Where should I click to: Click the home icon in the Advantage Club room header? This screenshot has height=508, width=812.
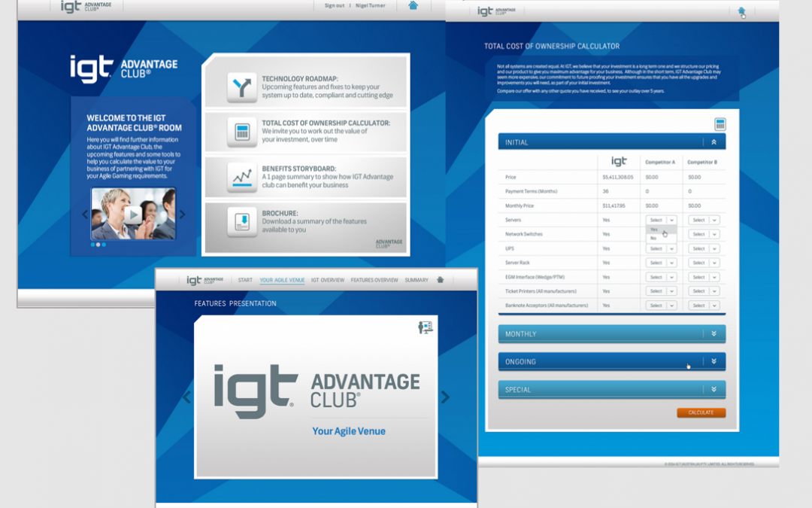point(413,6)
